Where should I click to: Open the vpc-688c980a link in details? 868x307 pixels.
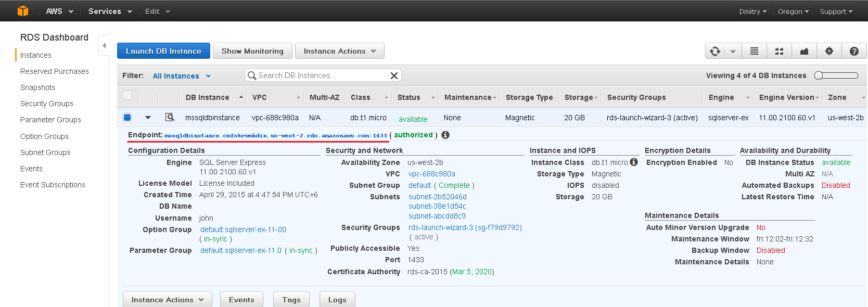(432, 174)
